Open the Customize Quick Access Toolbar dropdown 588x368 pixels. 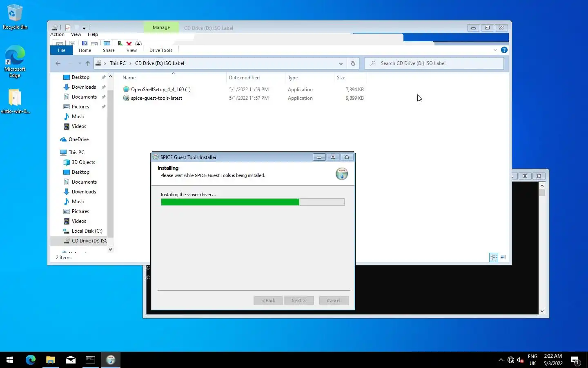[84, 28]
